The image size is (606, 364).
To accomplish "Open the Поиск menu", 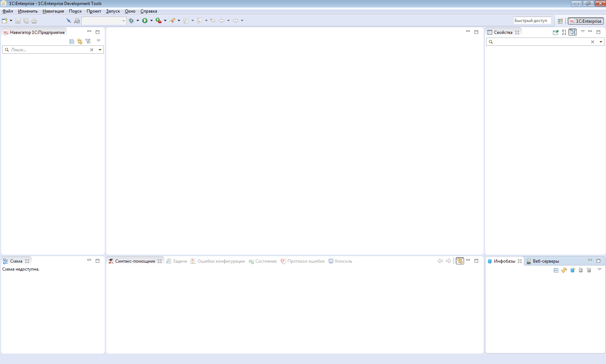I will point(75,11).
